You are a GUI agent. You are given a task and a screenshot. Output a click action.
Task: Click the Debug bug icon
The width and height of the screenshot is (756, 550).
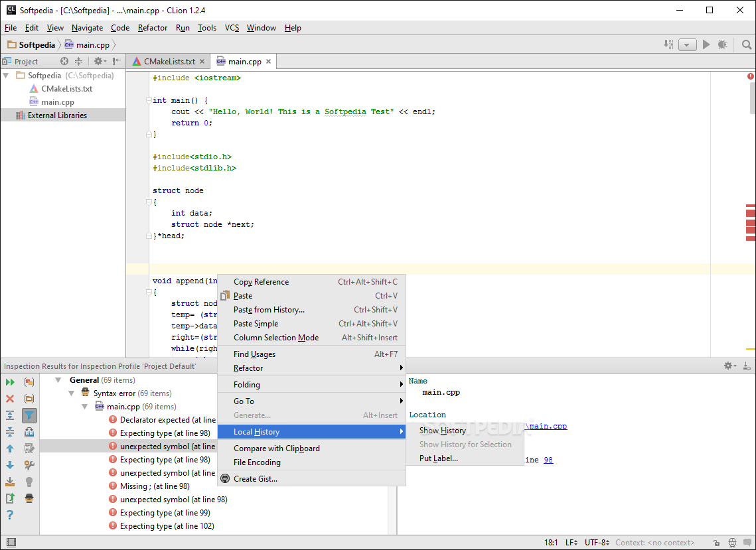point(722,44)
